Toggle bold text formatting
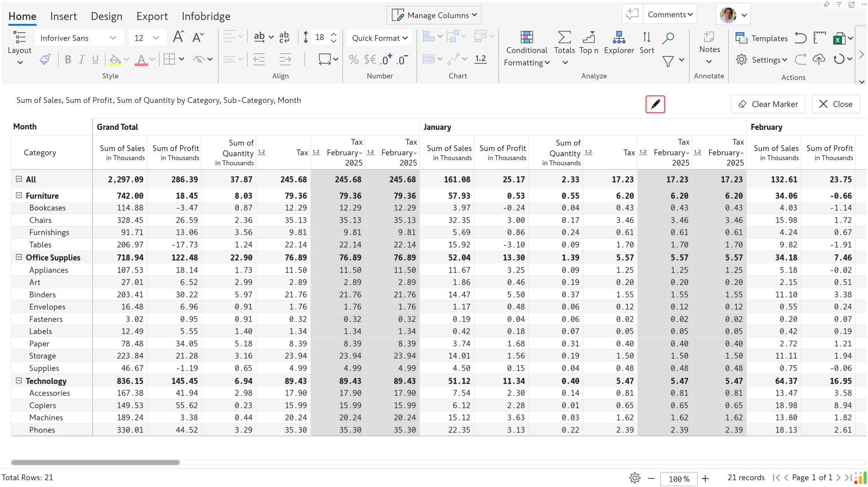868x487 pixels. (68, 60)
